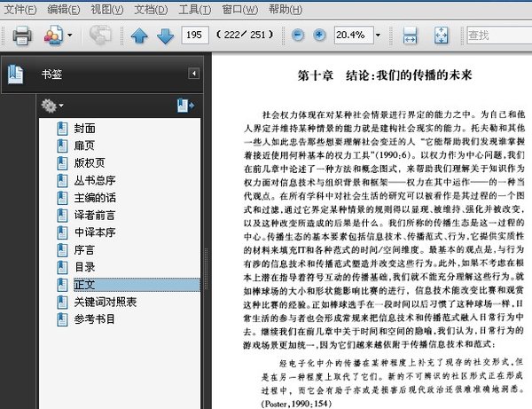Image resolution: width=532 pixels, height=409 pixels.
Task: Click the new bookmark icon in panel
Action: click(x=184, y=106)
